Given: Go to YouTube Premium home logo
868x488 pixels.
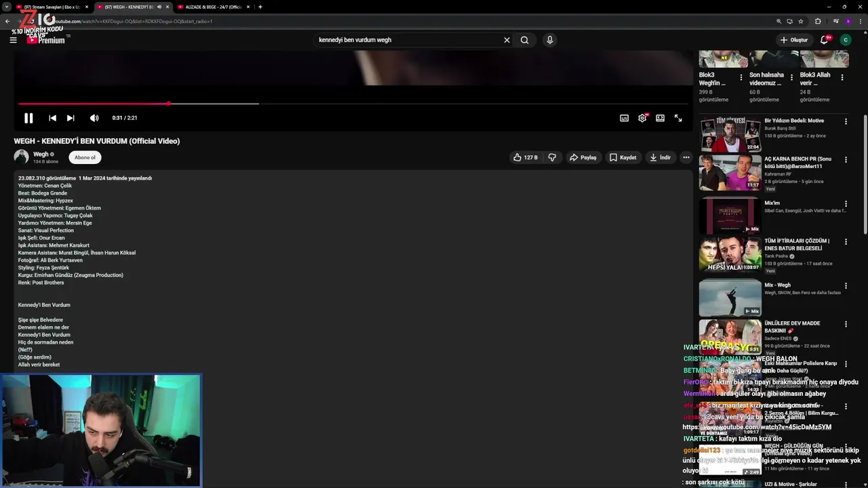Looking at the screenshot, I should pos(46,40).
